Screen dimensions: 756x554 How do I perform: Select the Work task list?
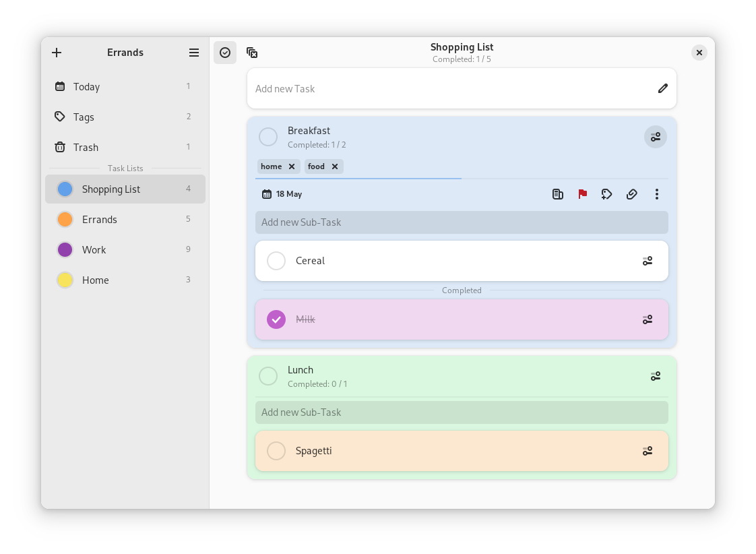coord(125,250)
